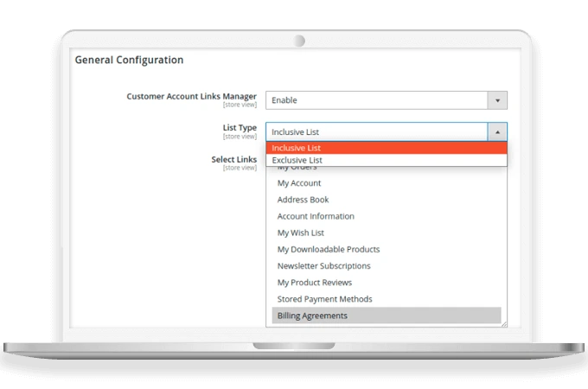This screenshot has width=588, height=389.
Task: Pick Newsletter Subscriptions from the list
Action: [323, 266]
